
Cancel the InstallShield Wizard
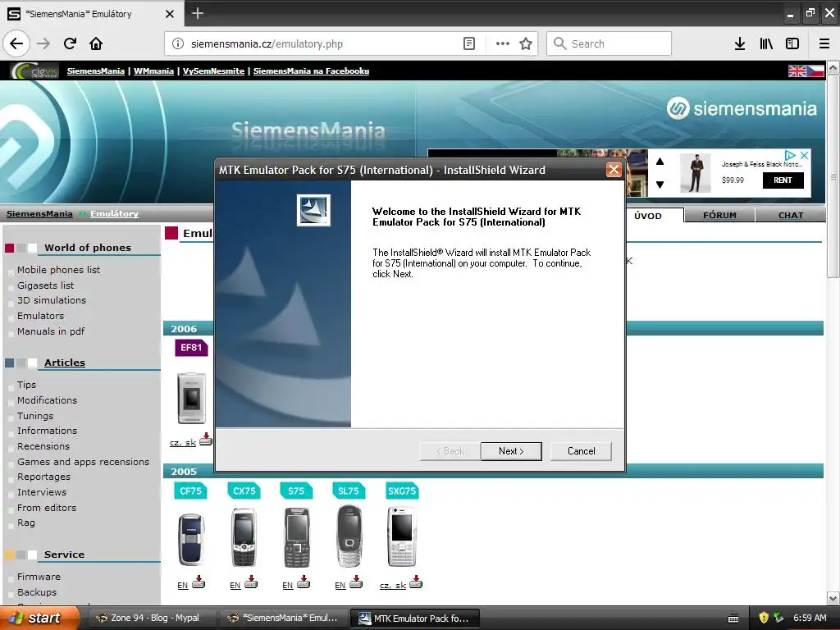(x=581, y=451)
